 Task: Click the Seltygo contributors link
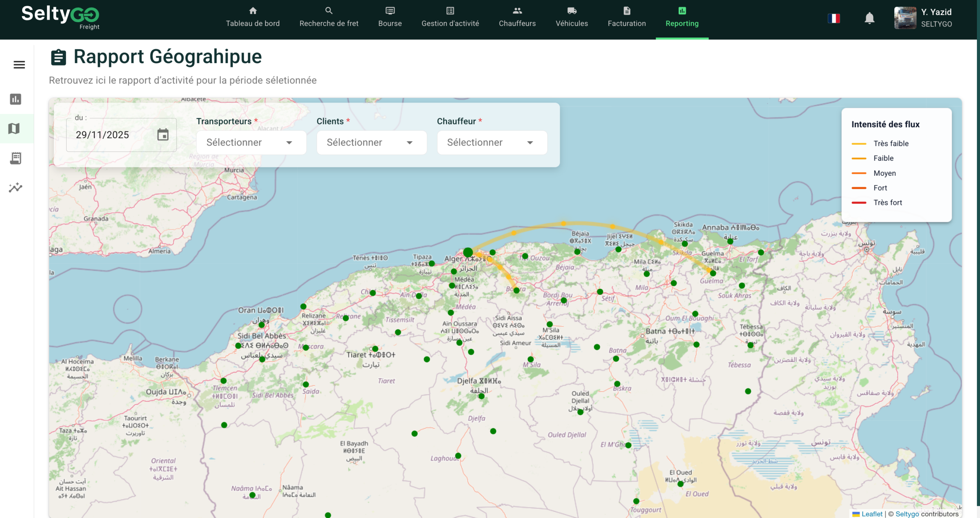[907, 514]
